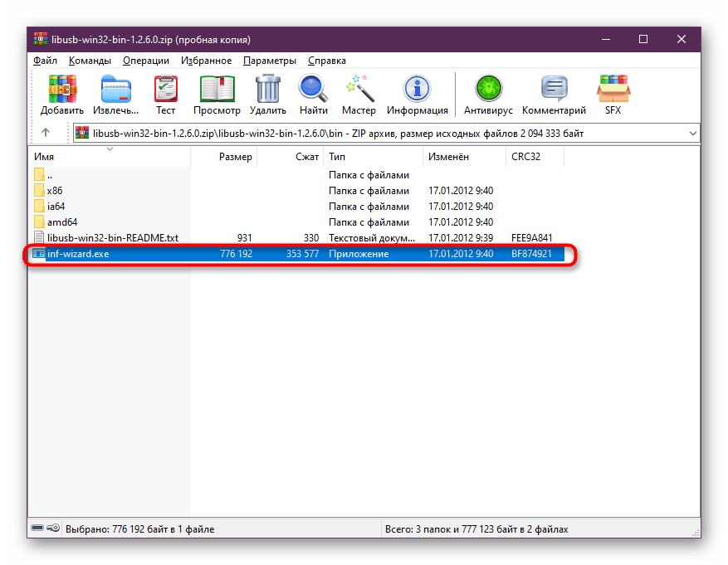
Task: Click the Удалить trash bin icon
Action: click(268, 89)
